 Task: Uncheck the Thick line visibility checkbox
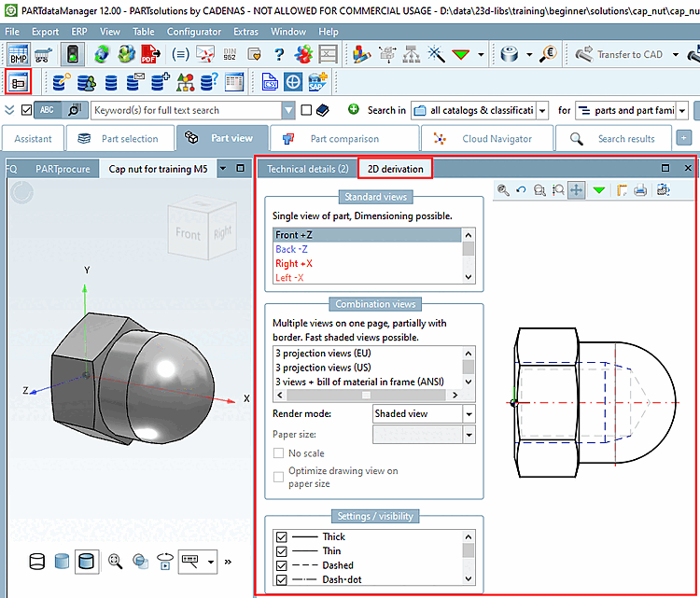pos(281,536)
